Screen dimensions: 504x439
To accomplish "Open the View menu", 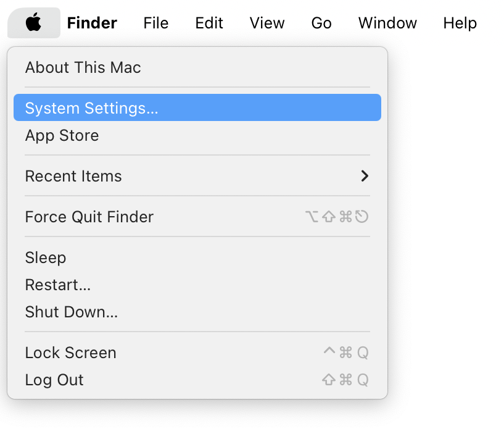I will coord(267,23).
